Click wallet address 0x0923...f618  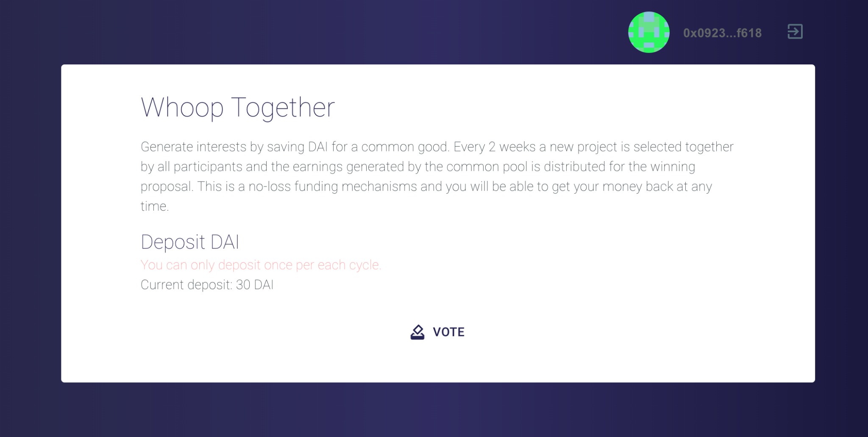722,33
